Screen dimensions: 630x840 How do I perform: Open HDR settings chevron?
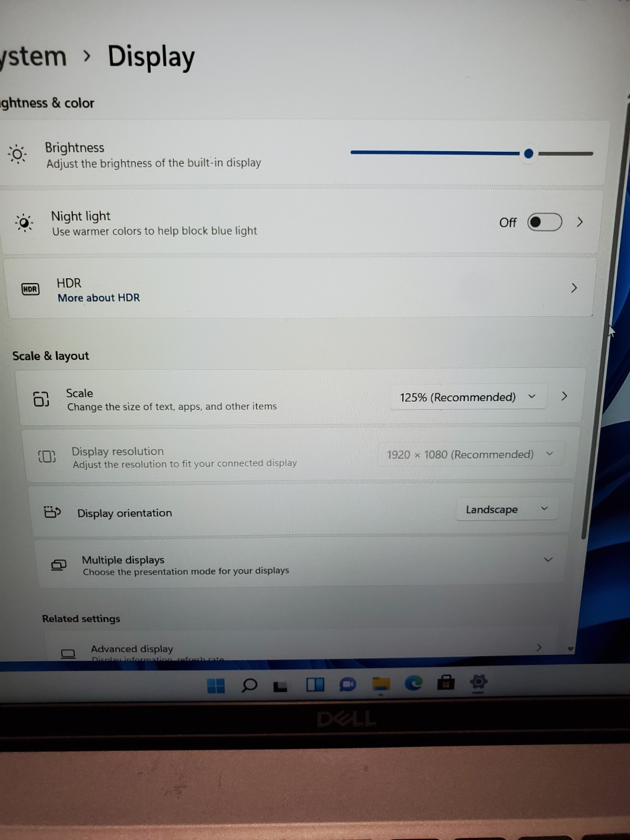574,288
